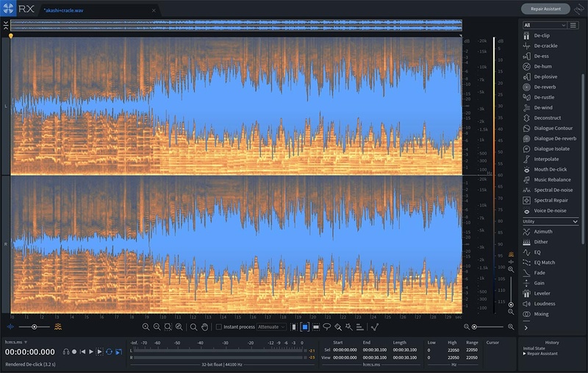The height and width of the screenshot is (373, 588).
Task: Enable the Instant process checkbox
Action: point(218,327)
